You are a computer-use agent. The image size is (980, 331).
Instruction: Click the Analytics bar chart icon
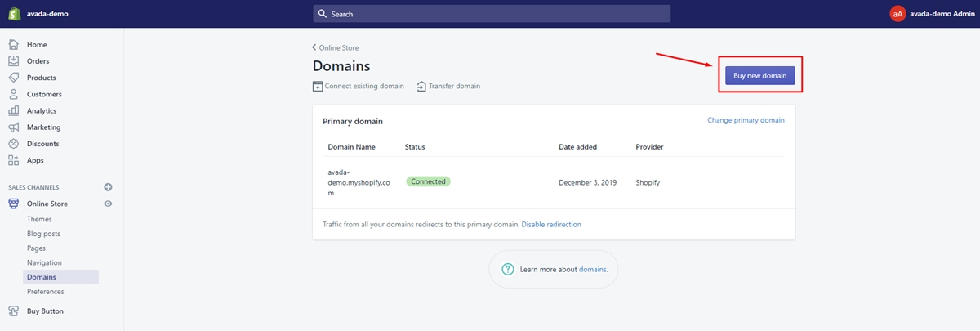(x=14, y=110)
